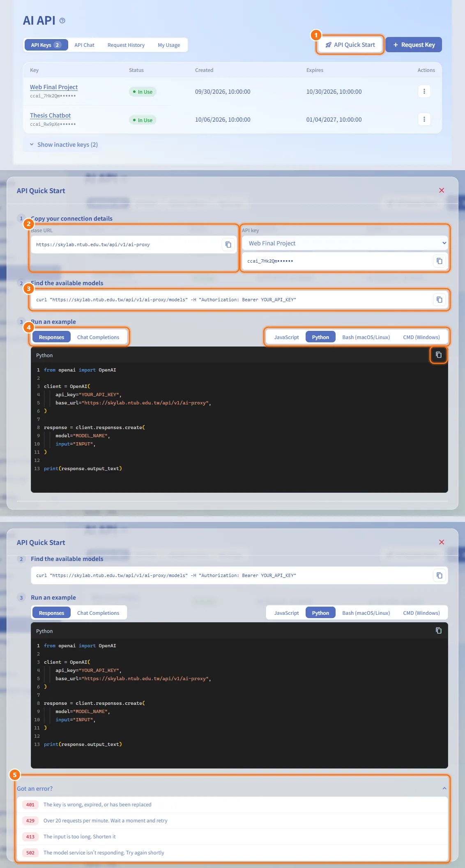Choose JavaScript language in first dialog

286,337
